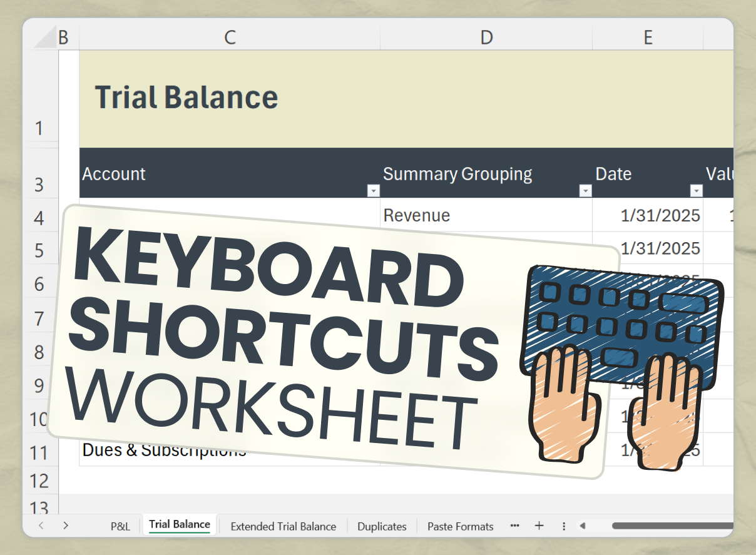Open the Paste Formats sheet
Screen dimensions: 756x555
pos(460,526)
